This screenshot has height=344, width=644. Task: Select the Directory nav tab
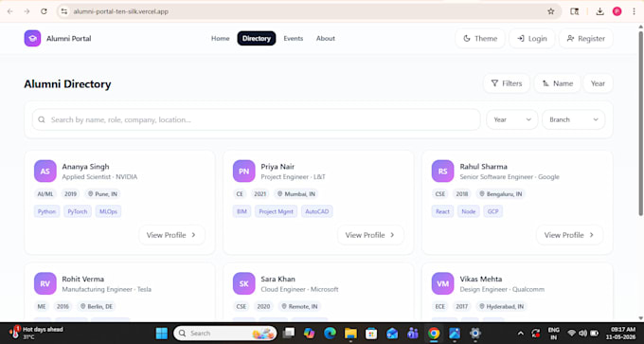pos(257,38)
